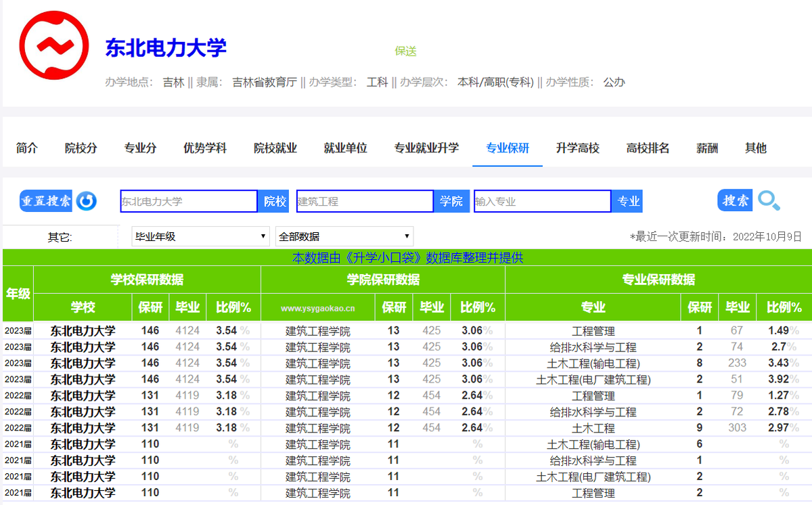This screenshot has height=505, width=812.
Task: Click the 保送 green link
Action: coord(406,51)
